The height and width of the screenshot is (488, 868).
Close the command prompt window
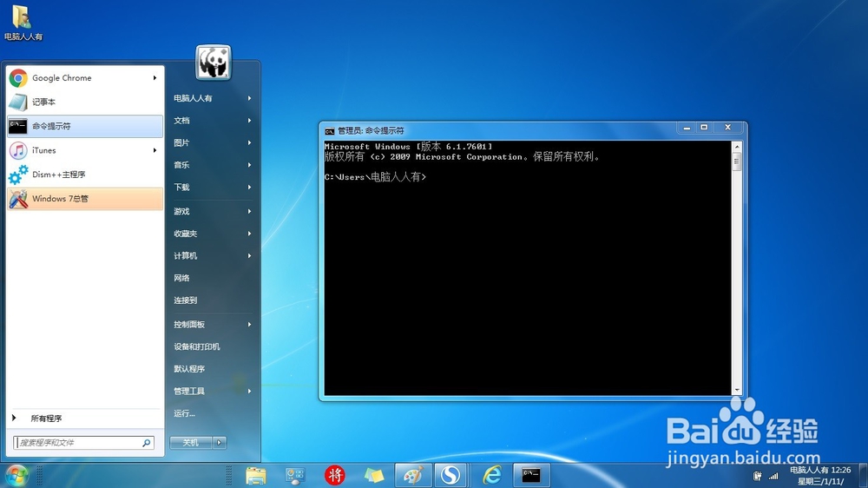click(728, 128)
